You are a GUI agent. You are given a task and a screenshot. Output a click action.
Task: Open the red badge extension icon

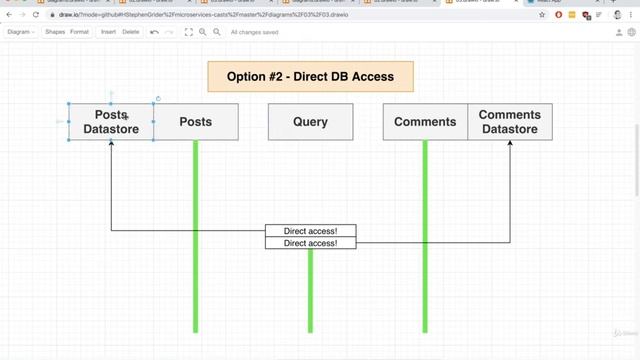587,16
